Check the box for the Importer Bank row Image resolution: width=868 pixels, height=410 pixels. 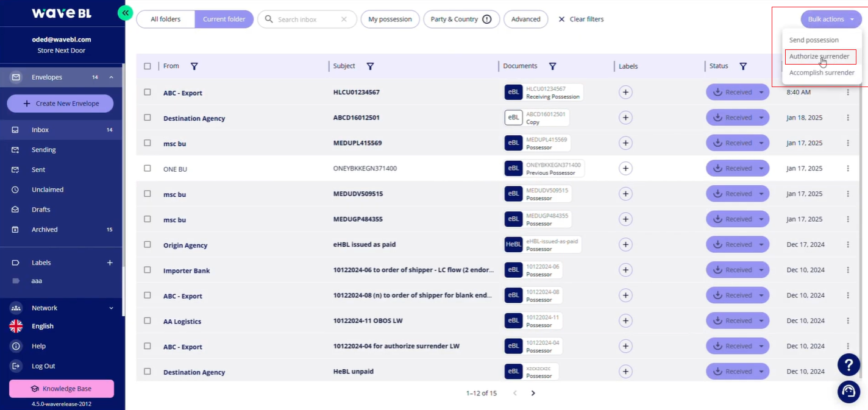tap(147, 270)
